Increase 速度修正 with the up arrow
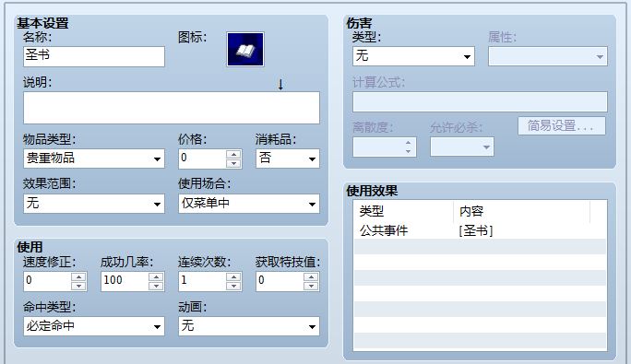 point(78,276)
